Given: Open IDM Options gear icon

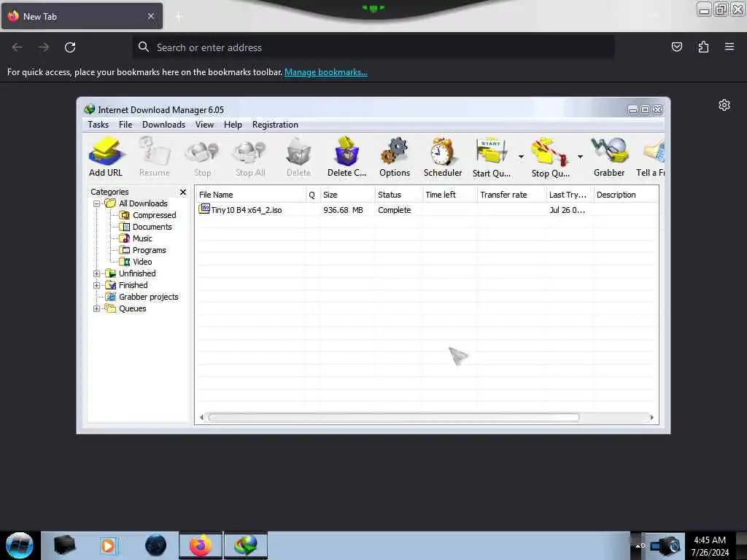Looking at the screenshot, I should click(395, 157).
